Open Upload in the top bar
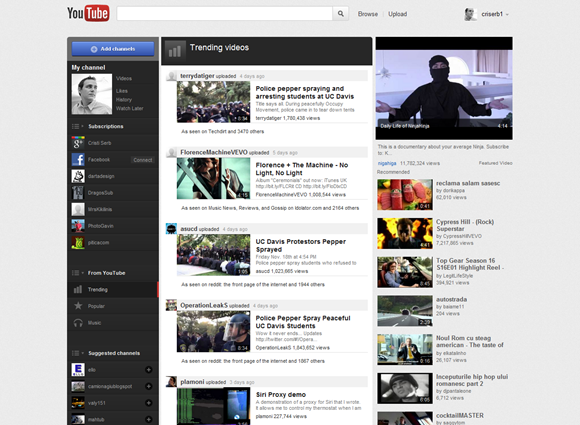Image resolution: width=580 pixels, height=425 pixels. click(398, 14)
